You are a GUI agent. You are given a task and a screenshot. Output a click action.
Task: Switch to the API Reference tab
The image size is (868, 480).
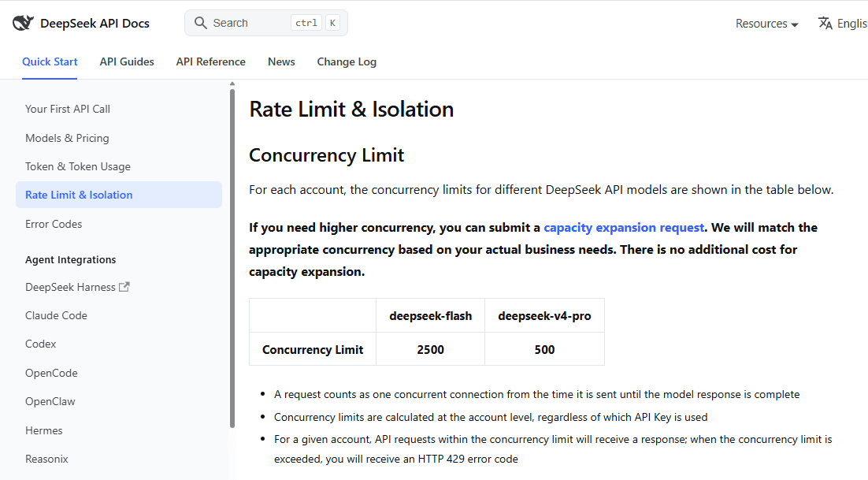click(211, 61)
